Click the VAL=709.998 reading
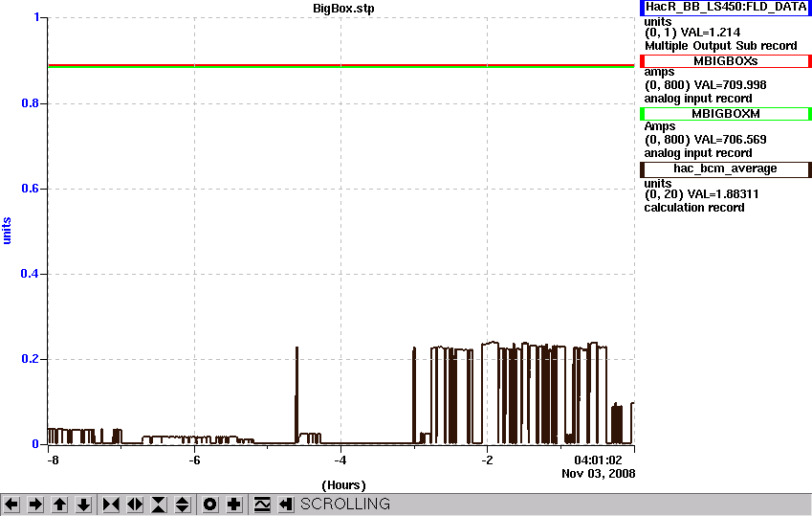812x516 pixels. pyautogui.click(x=730, y=85)
